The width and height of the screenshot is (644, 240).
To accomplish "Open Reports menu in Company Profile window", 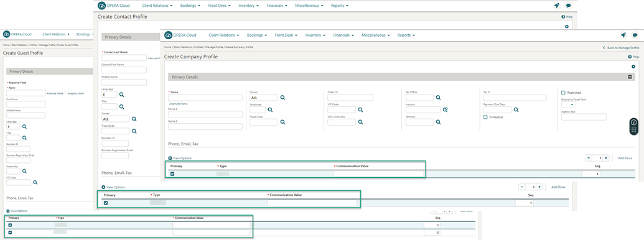I will tap(406, 35).
